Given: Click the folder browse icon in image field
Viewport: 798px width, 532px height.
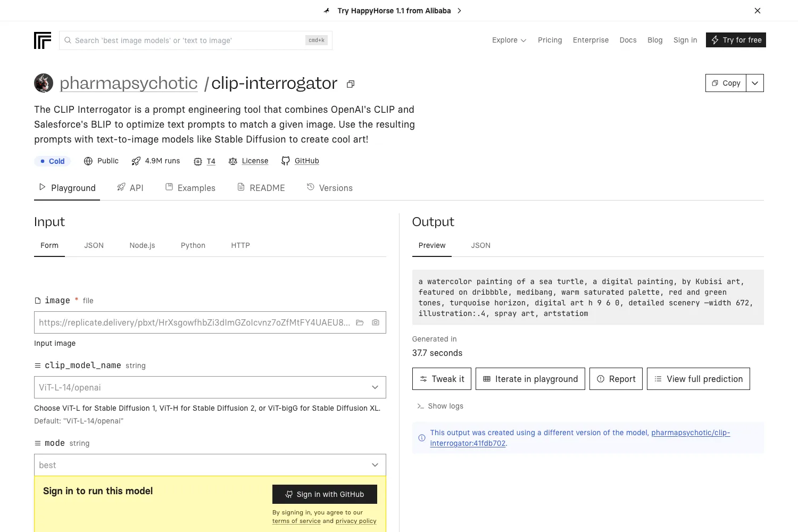Looking at the screenshot, I should coord(360,322).
